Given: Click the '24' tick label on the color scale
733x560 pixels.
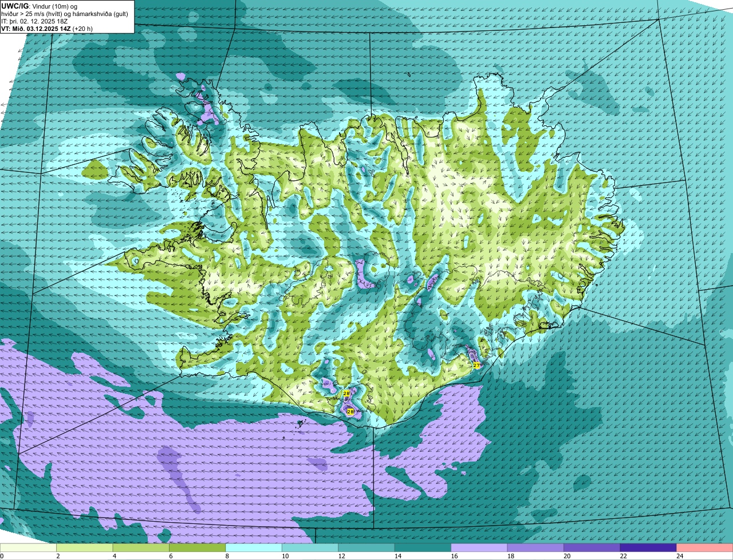Looking at the screenshot, I should [x=679, y=556].
